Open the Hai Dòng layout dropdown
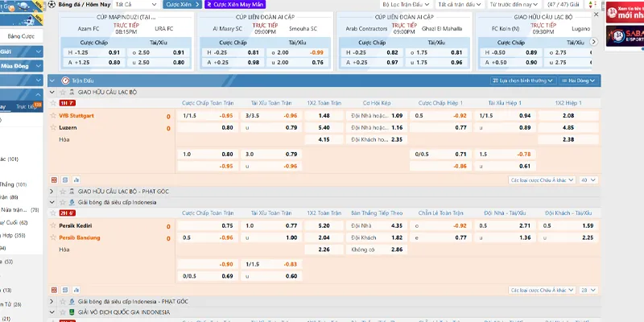 (x=579, y=80)
